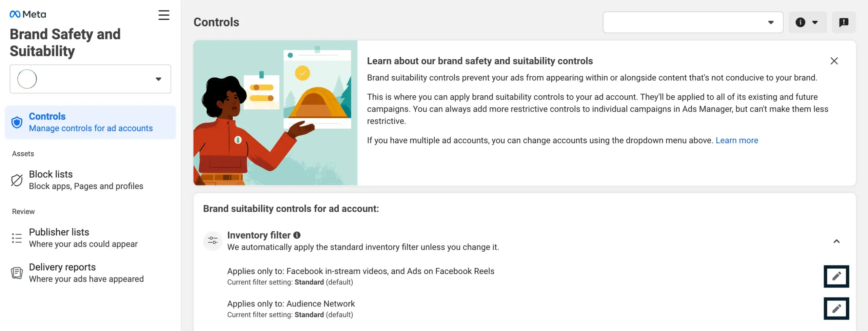Click the Block lists icon
Screen dimensions: 868x331
tap(17, 180)
